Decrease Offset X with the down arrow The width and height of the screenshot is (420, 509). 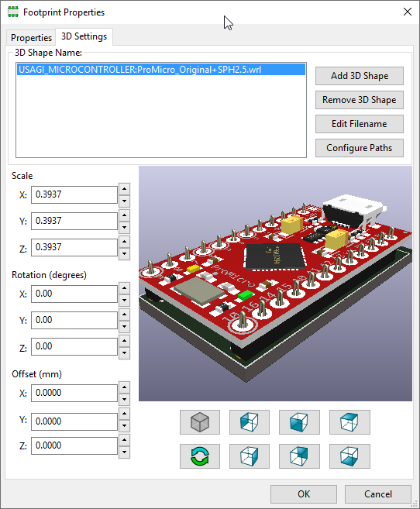click(x=124, y=399)
